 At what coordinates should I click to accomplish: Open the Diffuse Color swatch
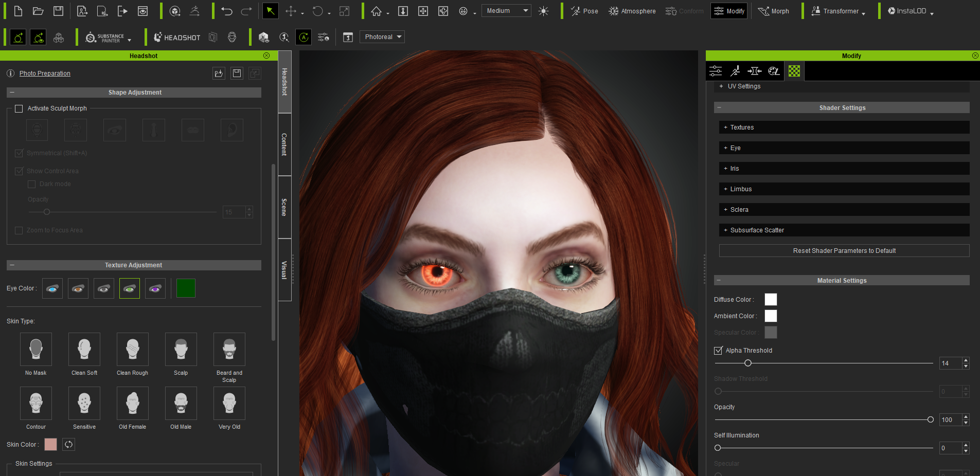(x=771, y=300)
